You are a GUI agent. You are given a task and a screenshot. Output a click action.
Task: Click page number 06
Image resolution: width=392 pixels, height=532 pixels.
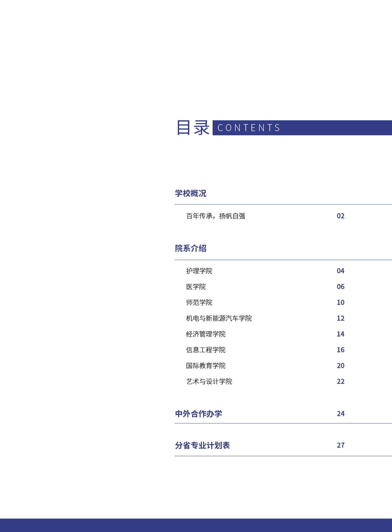pyautogui.click(x=340, y=287)
